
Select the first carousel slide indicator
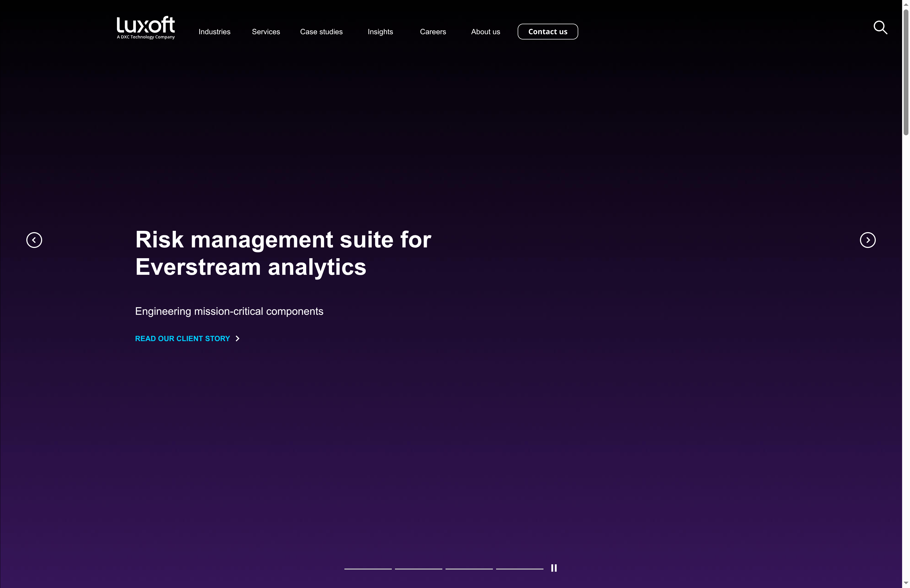pos(368,569)
